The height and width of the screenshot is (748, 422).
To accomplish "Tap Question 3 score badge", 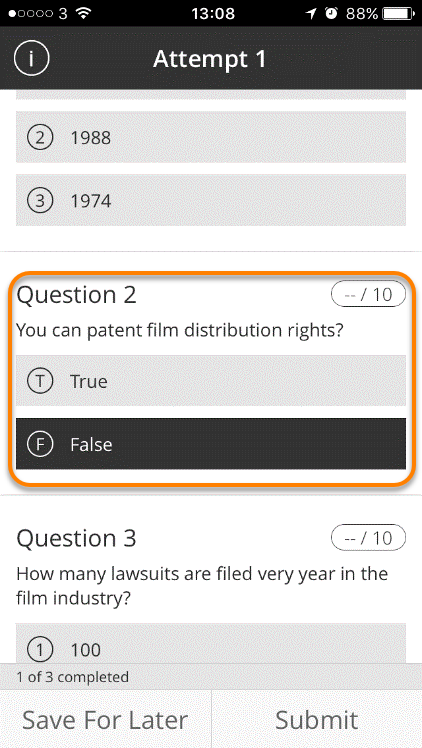I will (x=368, y=538).
